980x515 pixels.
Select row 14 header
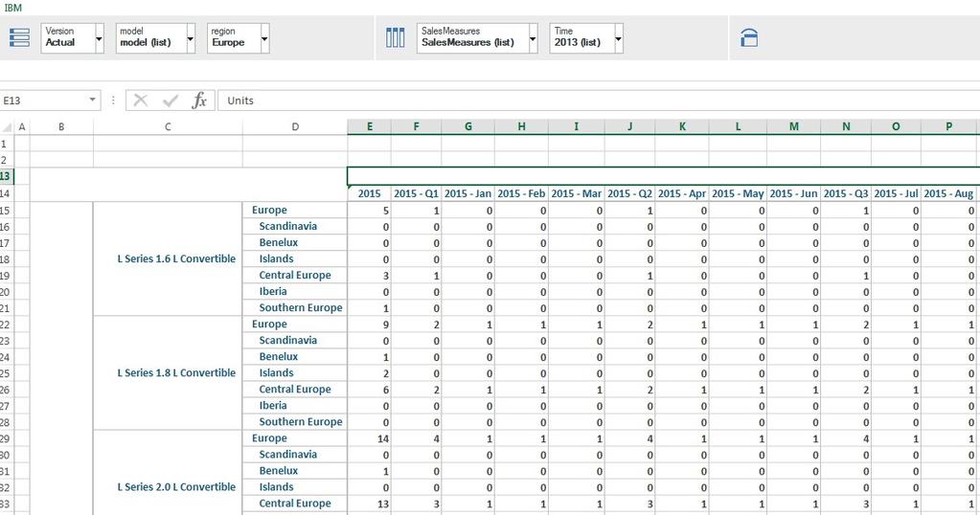7,193
